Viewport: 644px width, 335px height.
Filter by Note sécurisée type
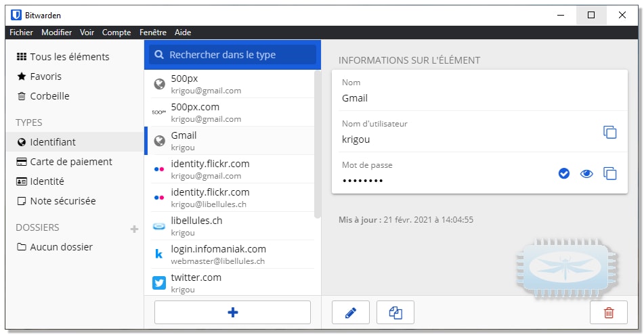(x=74, y=201)
